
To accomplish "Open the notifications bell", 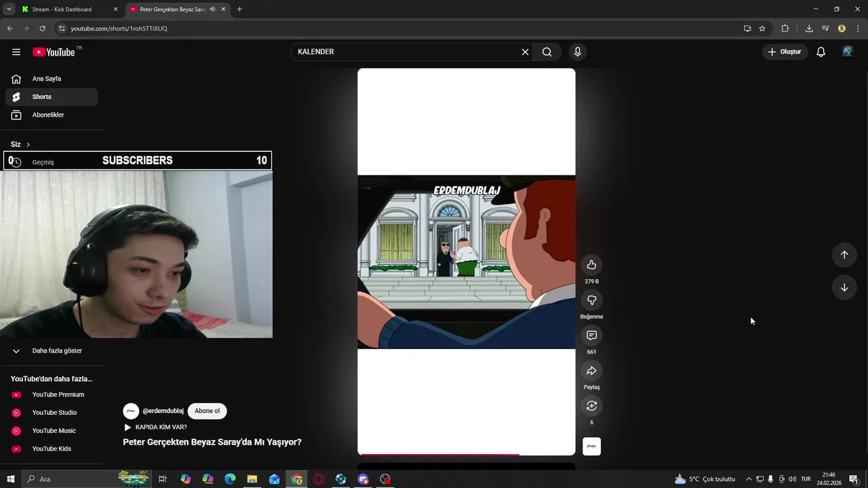I will (821, 52).
